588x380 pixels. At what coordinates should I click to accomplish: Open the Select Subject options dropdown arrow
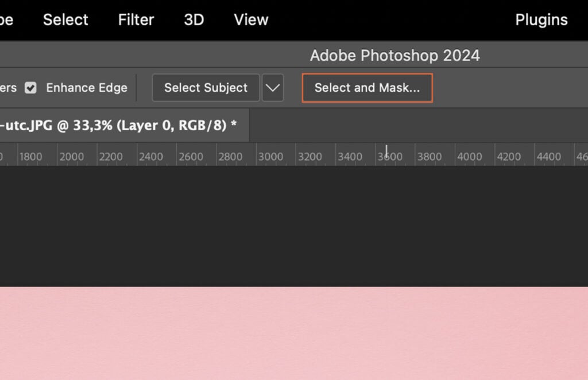click(x=273, y=88)
